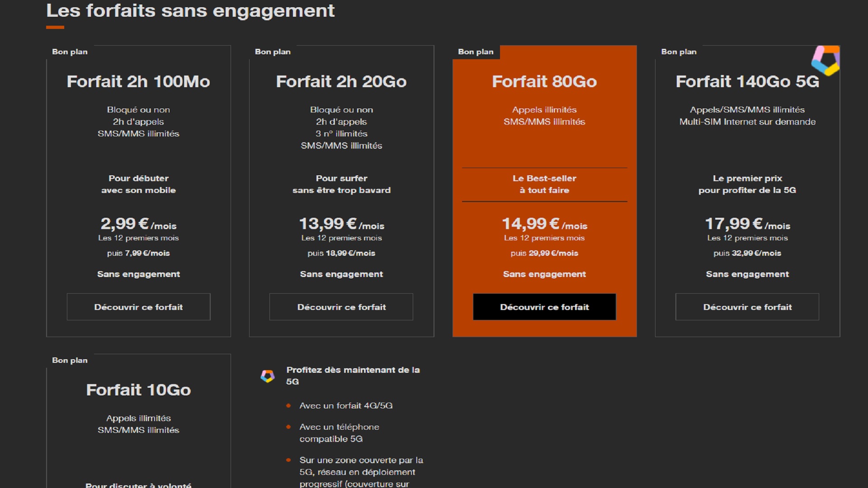Viewport: 868px width, 488px height.
Task: Click the 5G pentagon logo on Forfait 140Go card
Action: [826, 60]
